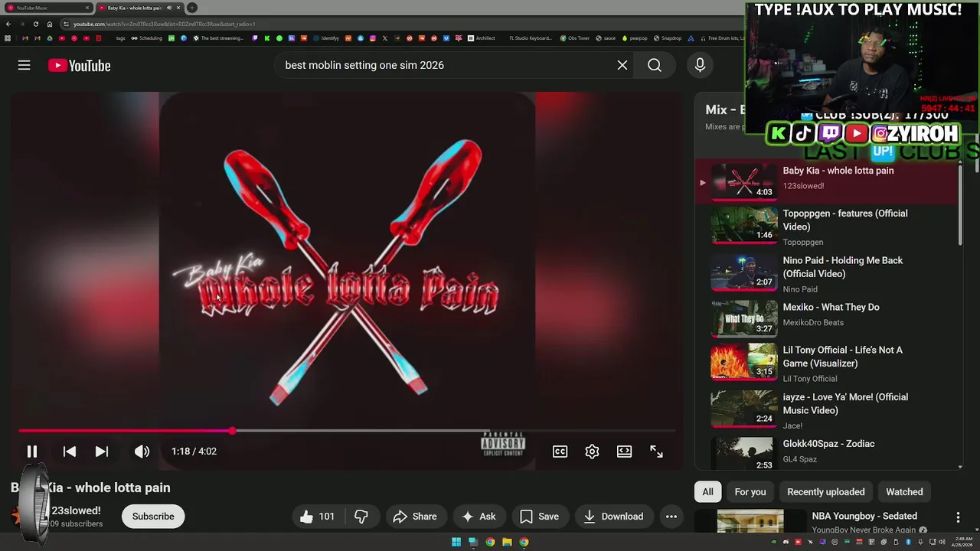The height and width of the screenshot is (551, 980).
Task: Play Mexiko - What They Do
Action: pyautogui.click(x=825, y=317)
